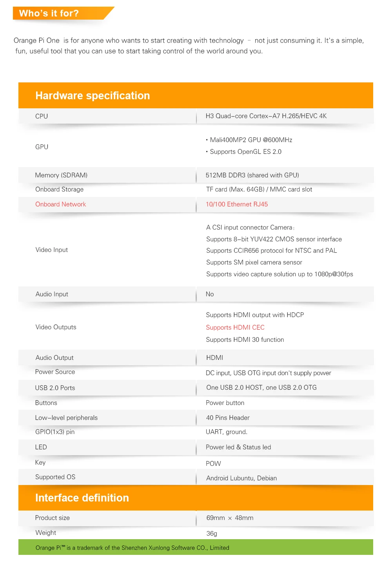Select the CPU row label
This screenshot has width=392, height=569.
[42, 117]
